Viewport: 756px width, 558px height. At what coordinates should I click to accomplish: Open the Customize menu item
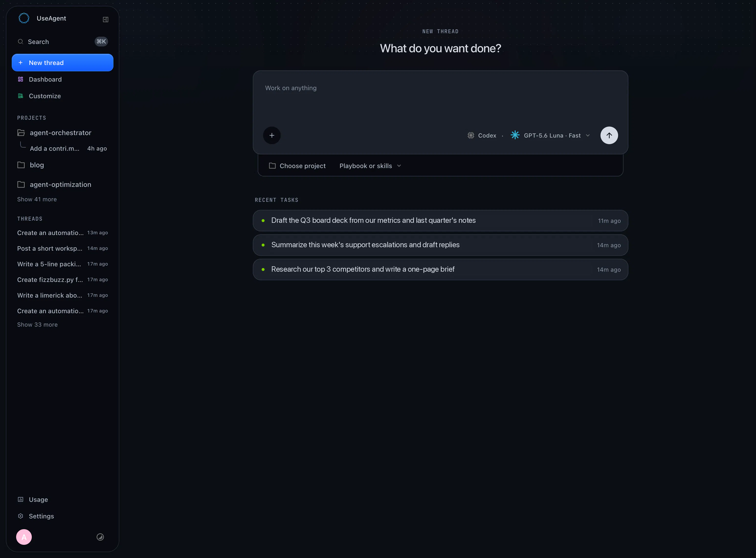63,96
